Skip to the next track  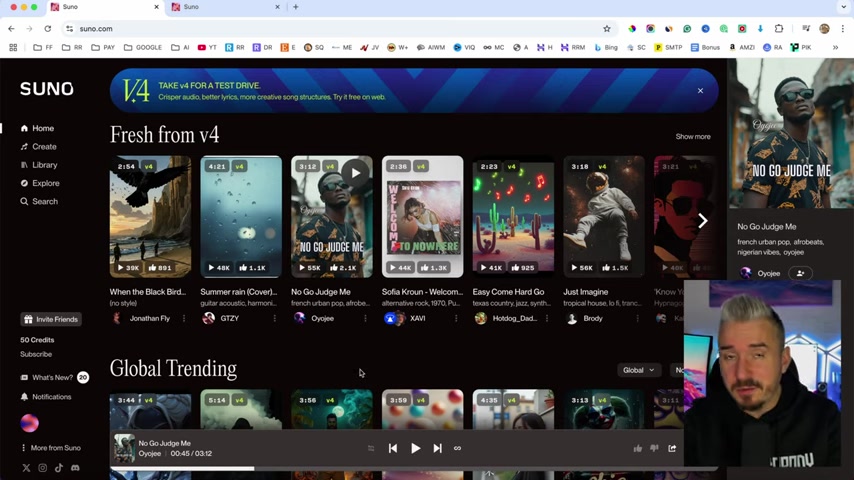437,448
